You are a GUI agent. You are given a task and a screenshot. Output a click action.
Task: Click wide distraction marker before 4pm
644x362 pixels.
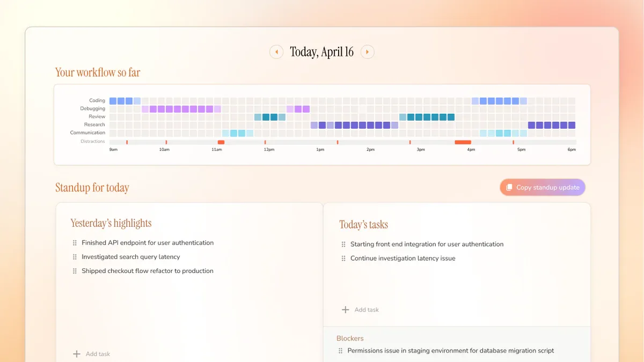coord(463,142)
